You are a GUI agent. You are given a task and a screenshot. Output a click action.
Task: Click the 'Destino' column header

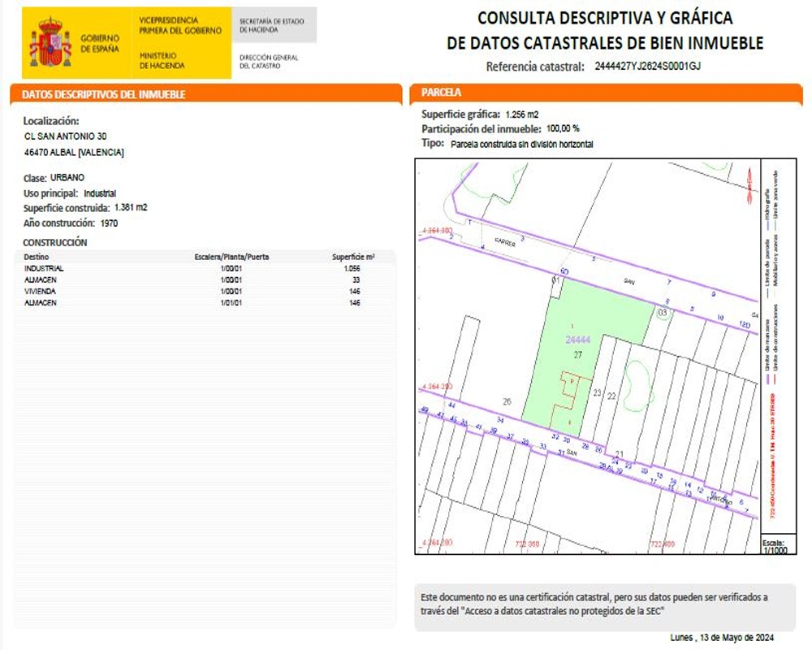pyautogui.click(x=37, y=257)
